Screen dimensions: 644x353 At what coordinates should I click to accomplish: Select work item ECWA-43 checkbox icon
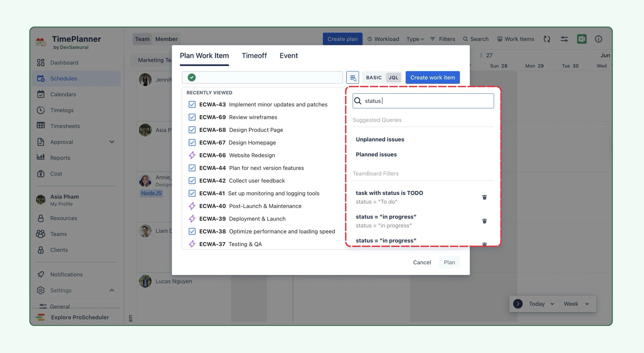[x=192, y=104]
